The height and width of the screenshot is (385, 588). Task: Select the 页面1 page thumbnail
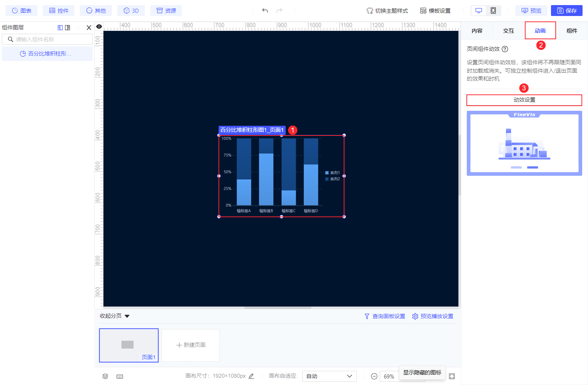click(x=129, y=345)
